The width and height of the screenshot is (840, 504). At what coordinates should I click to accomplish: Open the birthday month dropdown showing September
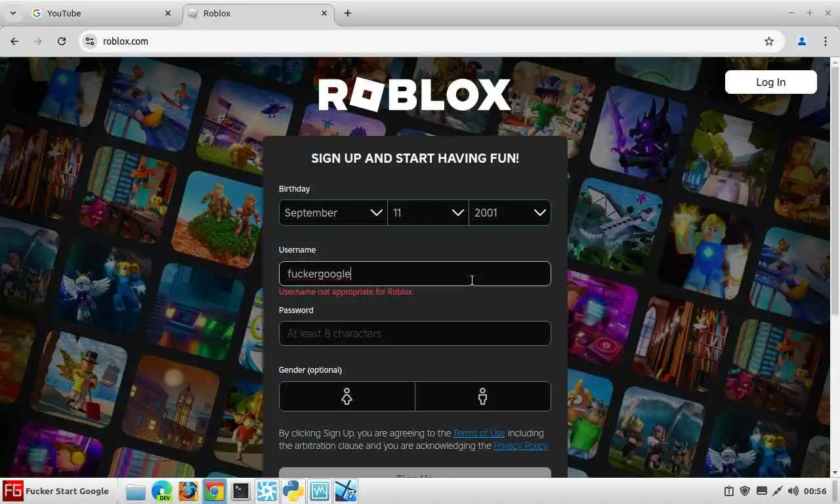point(333,213)
